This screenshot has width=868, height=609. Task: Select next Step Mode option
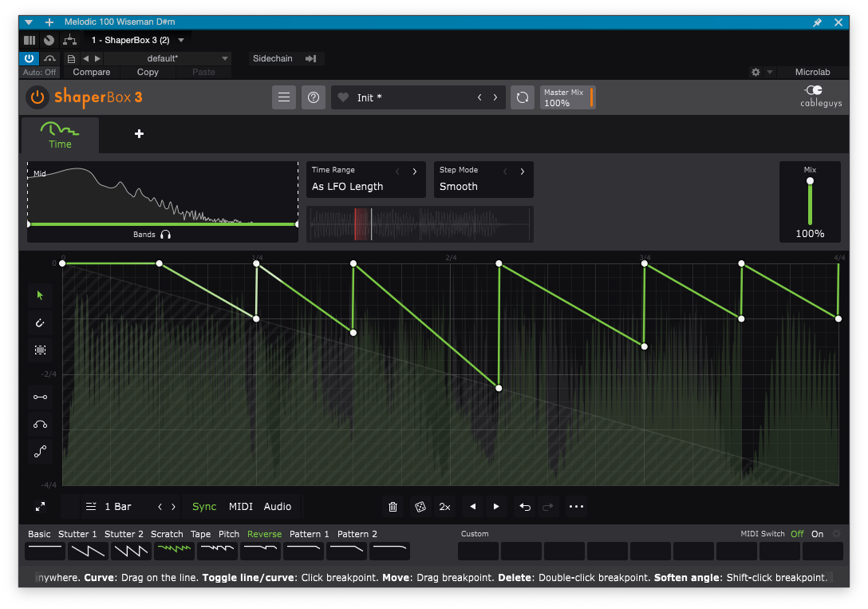coord(522,171)
